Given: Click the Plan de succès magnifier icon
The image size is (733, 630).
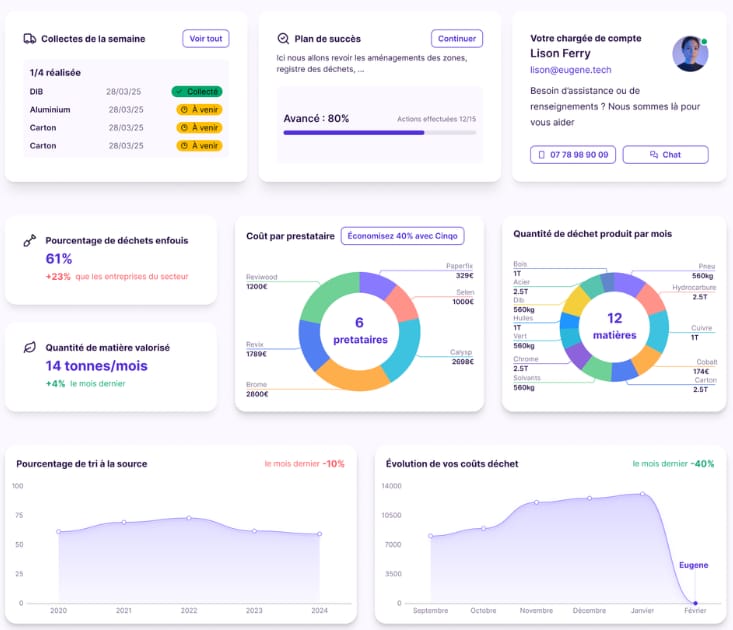Looking at the screenshot, I should (283, 39).
